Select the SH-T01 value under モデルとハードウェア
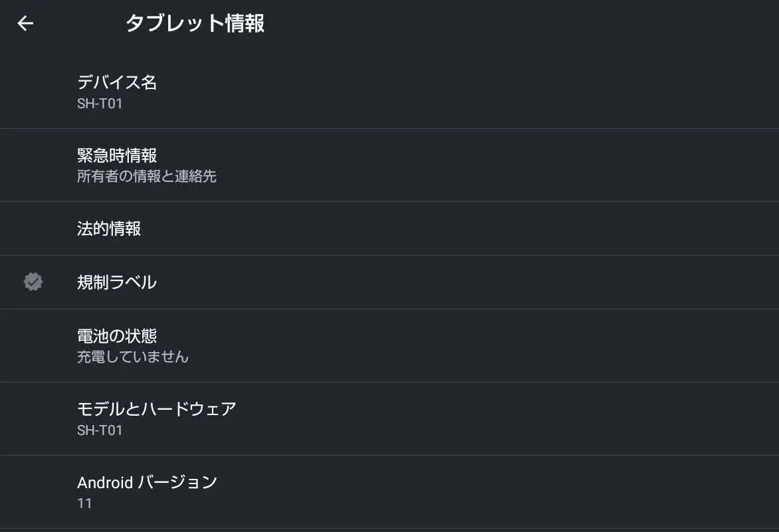Screen dimensions: 779x532 pyautogui.click(x=100, y=430)
